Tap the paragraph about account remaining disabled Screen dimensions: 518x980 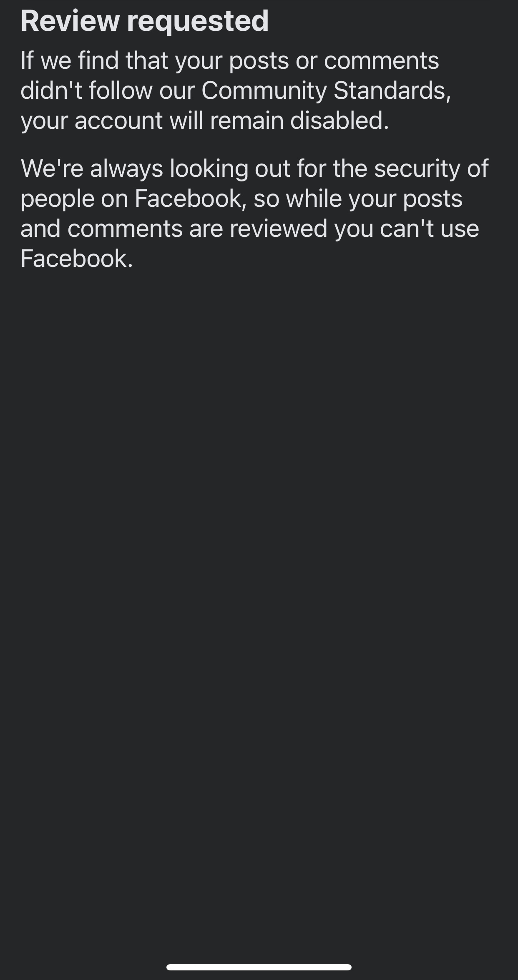point(236,90)
